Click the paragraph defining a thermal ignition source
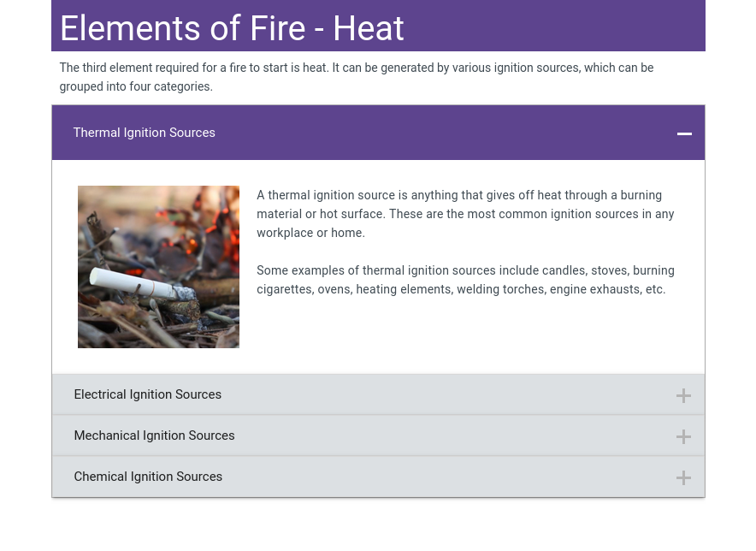This screenshot has width=756, height=551. pyautogui.click(x=466, y=214)
